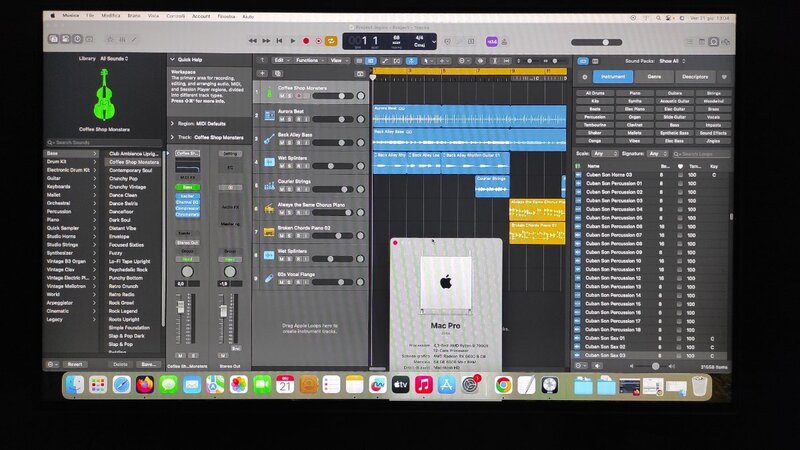Open the Modifica menu in menu bar

(x=111, y=16)
